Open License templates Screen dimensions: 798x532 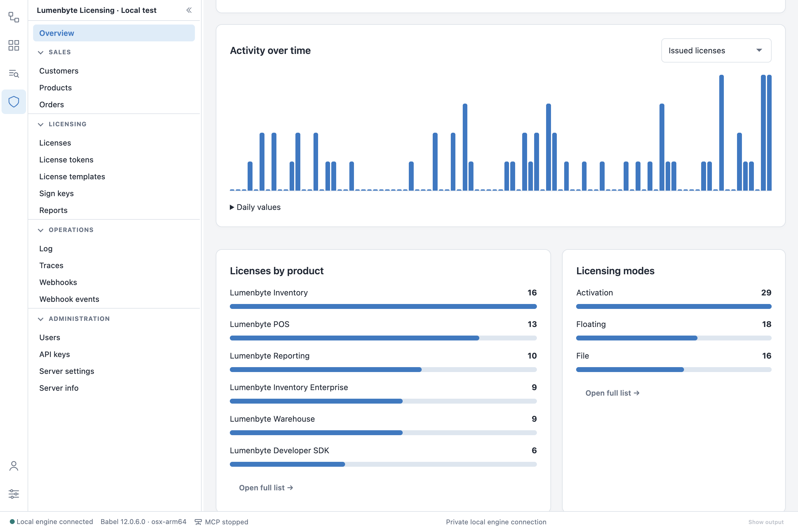point(72,177)
